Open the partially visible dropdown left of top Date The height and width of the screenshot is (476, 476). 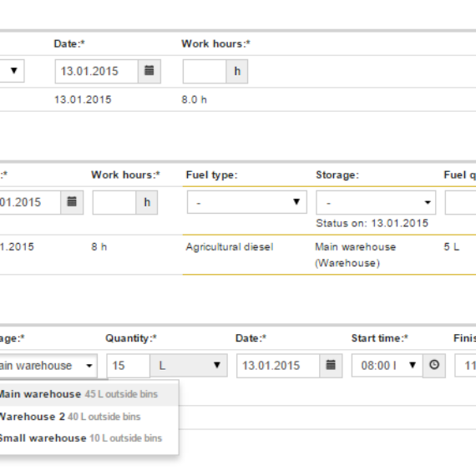(13, 71)
